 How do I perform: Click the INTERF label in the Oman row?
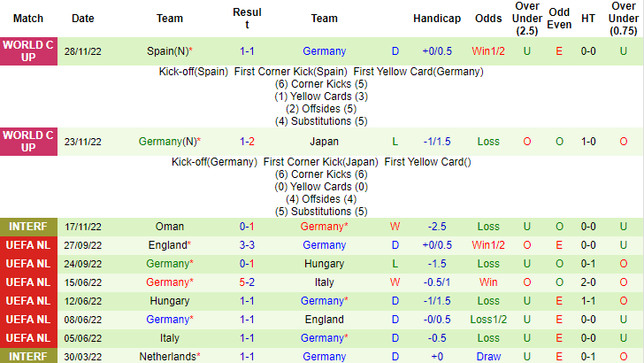[x=28, y=227]
